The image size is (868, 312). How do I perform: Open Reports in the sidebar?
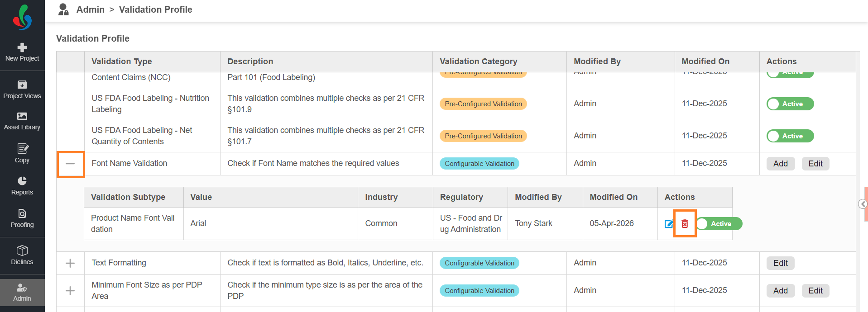click(x=22, y=186)
